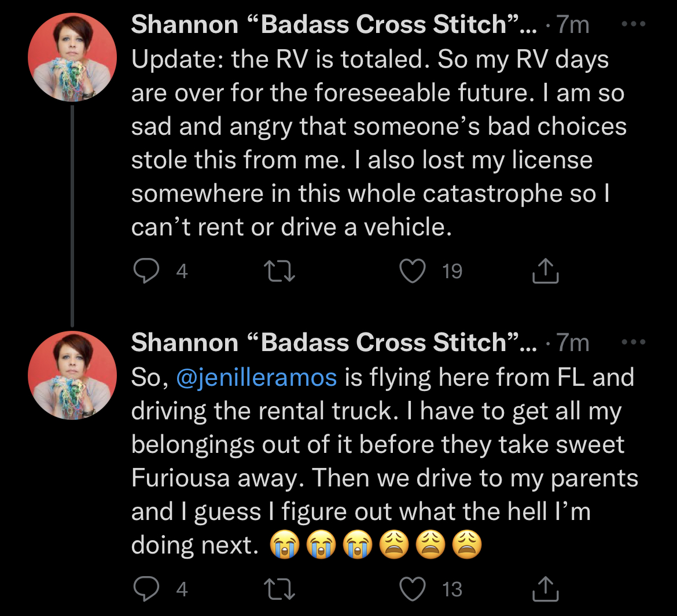This screenshot has width=677, height=616.
Task: Click the 7m timestamp on first tweet
Action: [x=573, y=25]
